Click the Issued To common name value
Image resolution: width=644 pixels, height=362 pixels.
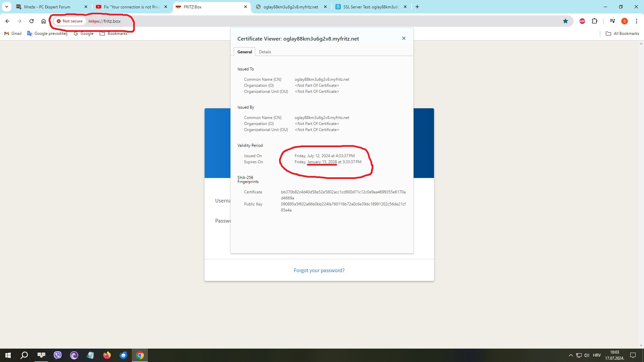pos(322,79)
